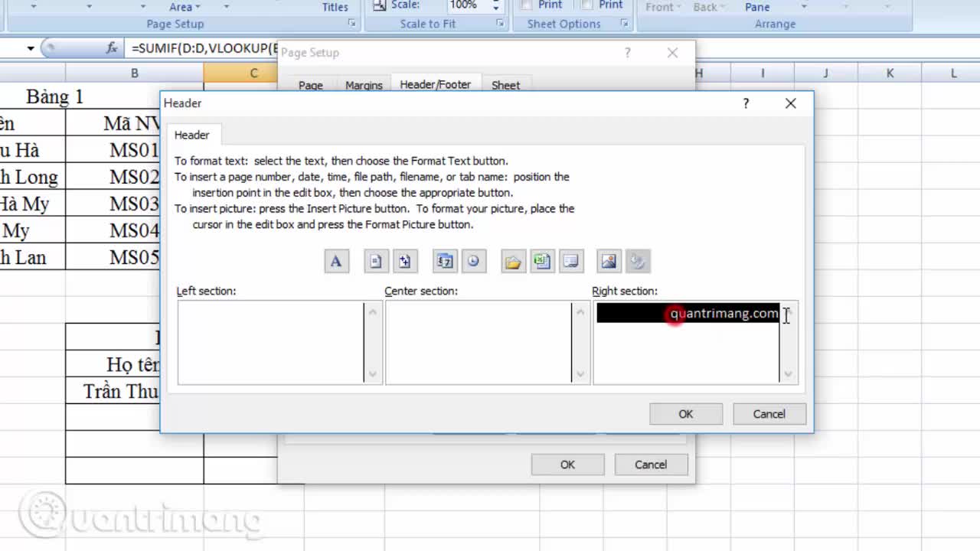Image resolution: width=980 pixels, height=551 pixels.
Task: Select column J header
Action: coord(826,73)
